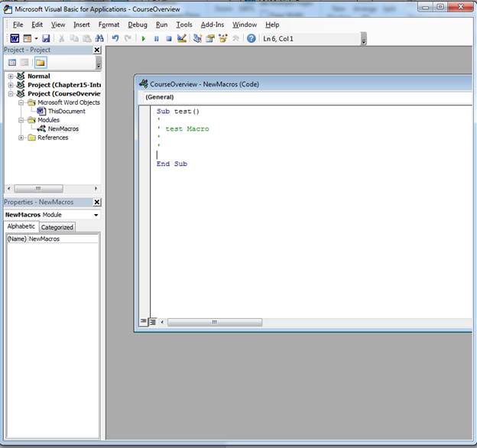
Task: Close the Properties panel
Action: [97, 202]
